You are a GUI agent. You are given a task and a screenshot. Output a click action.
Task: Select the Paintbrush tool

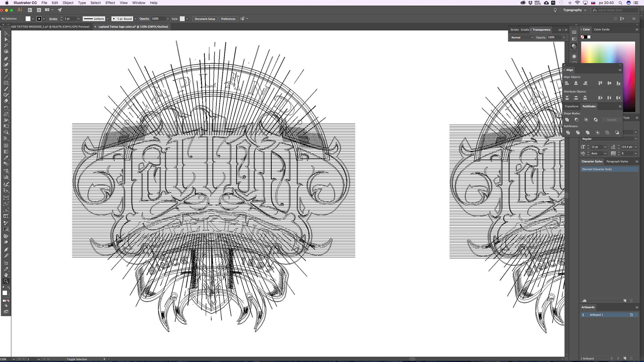6,89
